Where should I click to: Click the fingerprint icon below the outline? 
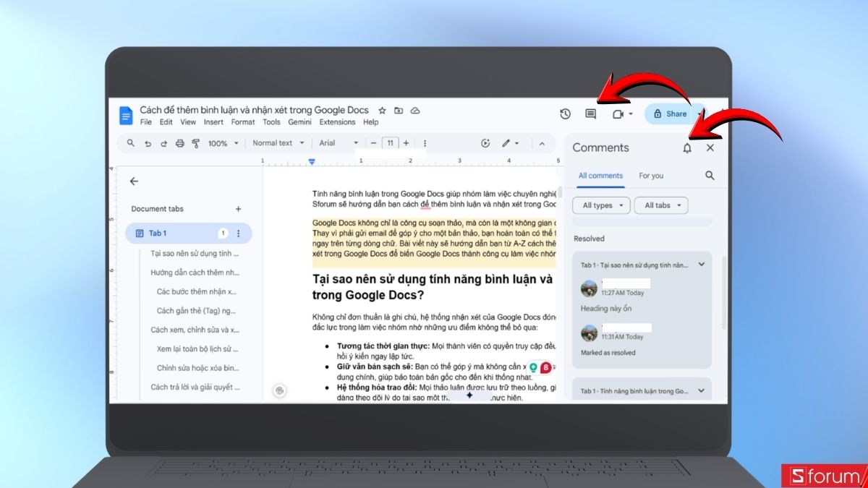pyautogui.click(x=279, y=390)
